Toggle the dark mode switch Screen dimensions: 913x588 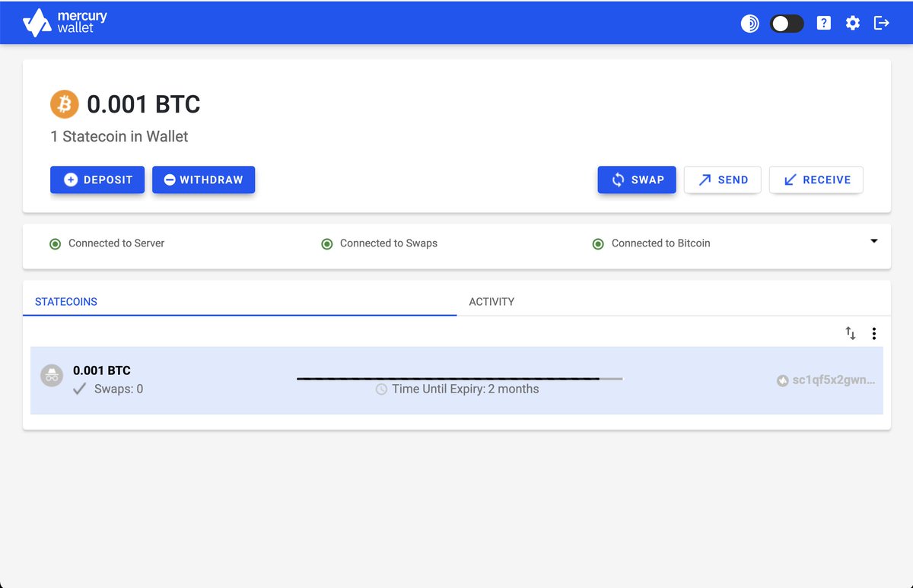point(787,24)
